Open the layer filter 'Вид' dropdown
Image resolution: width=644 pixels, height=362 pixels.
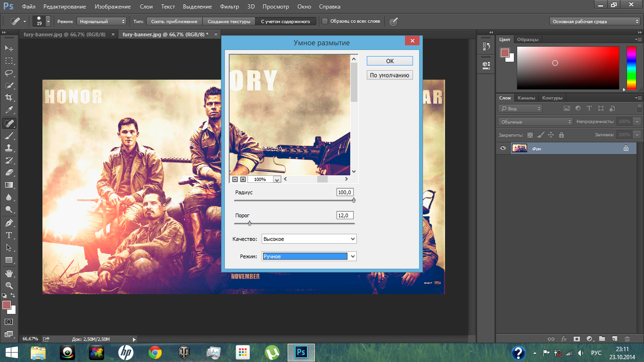(520, 108)
